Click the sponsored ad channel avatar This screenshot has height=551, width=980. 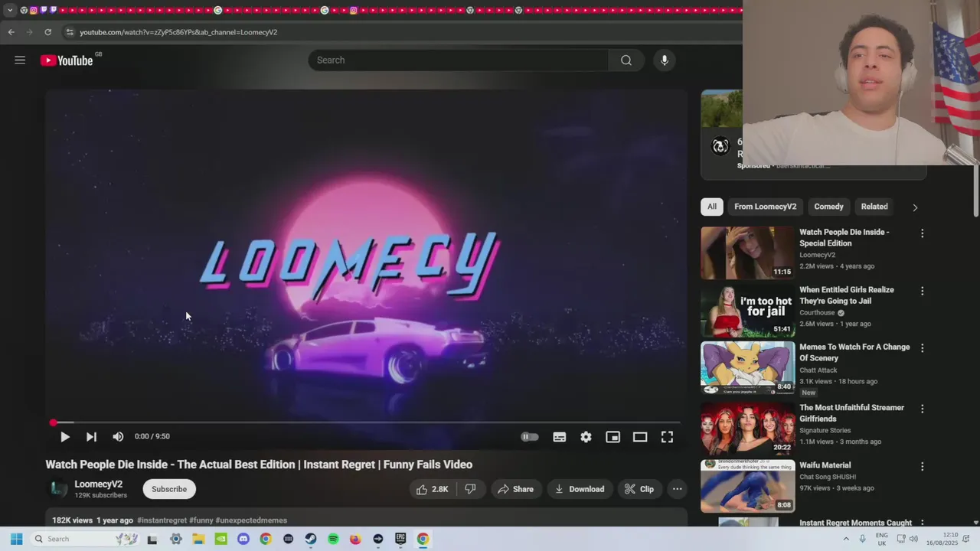click(720, 146)
